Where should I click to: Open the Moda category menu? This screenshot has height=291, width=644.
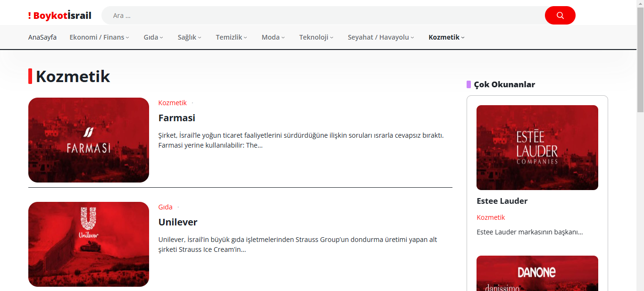[273, 37]
